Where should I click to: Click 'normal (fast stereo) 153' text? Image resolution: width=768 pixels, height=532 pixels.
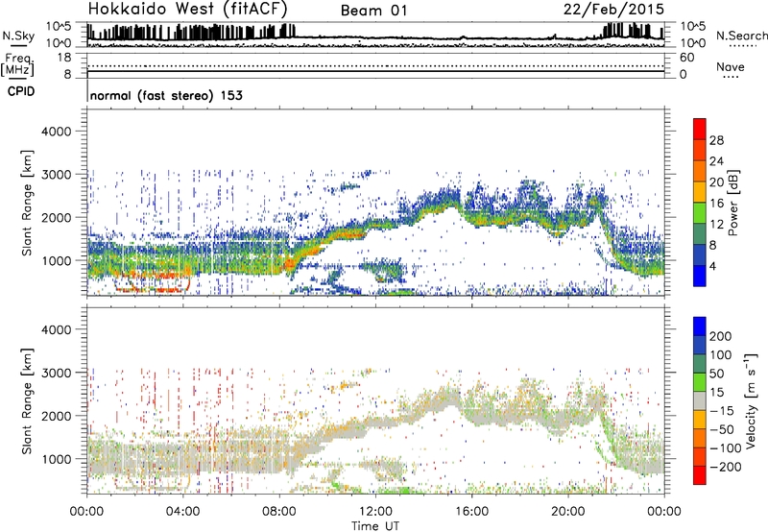[166, 95]
